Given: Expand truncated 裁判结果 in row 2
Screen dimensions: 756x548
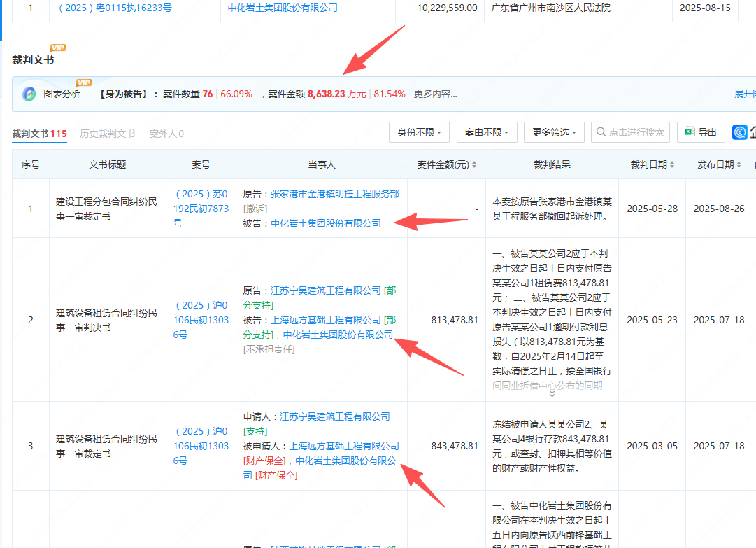Looking at the screenshot, I should tap(552, 394).
